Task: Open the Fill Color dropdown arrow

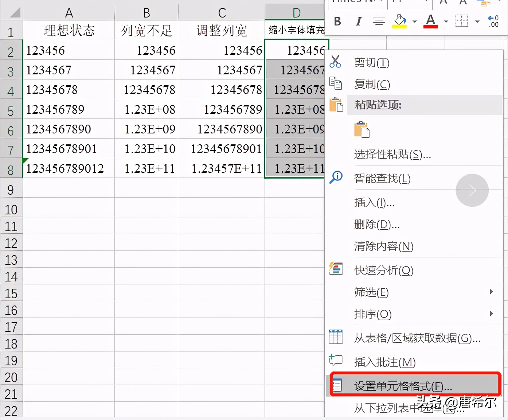Action: pos(414,22)
